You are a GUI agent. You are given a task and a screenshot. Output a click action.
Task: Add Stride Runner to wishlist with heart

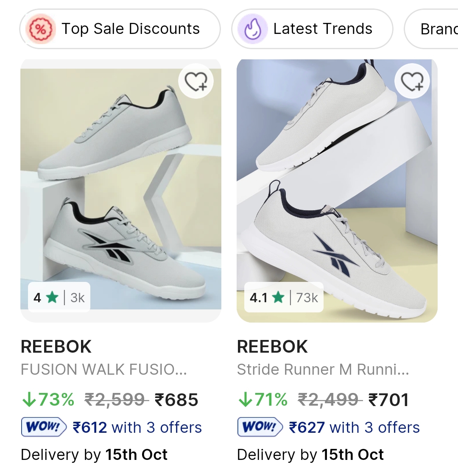click(412, 81)
